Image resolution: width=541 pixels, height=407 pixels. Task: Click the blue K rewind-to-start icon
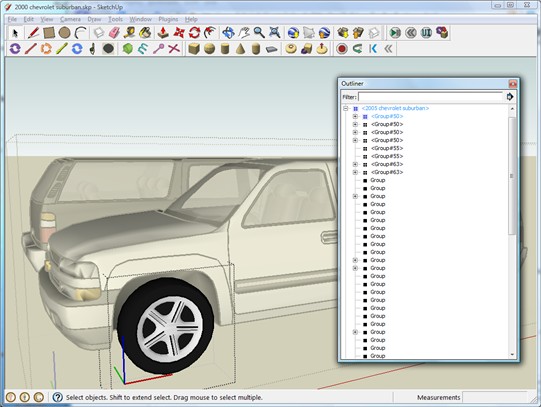pyautogui.click(x=373, y=49)
